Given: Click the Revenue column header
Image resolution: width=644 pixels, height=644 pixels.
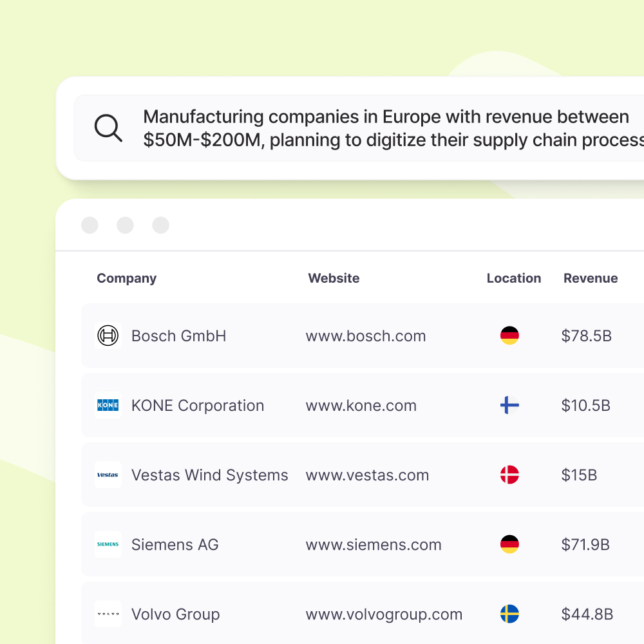Looking at the screenshot, I should pyautogui.click(x=591, y=278).
